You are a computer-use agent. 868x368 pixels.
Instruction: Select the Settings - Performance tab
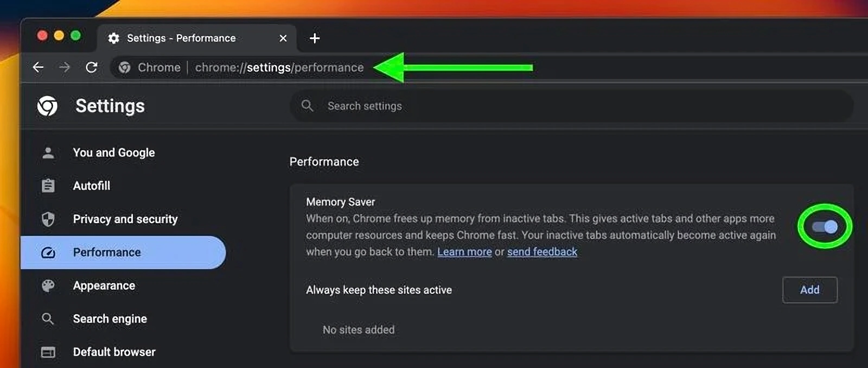[181, 38]
